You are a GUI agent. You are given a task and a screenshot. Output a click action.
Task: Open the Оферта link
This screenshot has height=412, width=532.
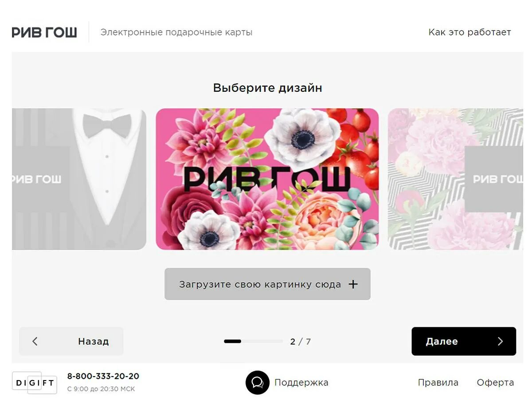coord(495,383)
